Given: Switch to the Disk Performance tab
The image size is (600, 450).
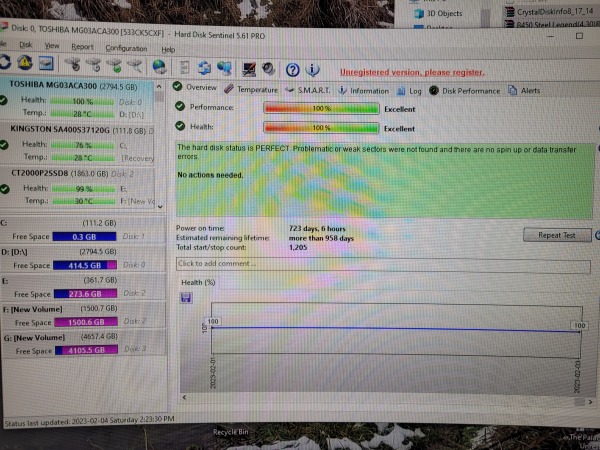Looking at the screenshot, I should tap(465, 91).
